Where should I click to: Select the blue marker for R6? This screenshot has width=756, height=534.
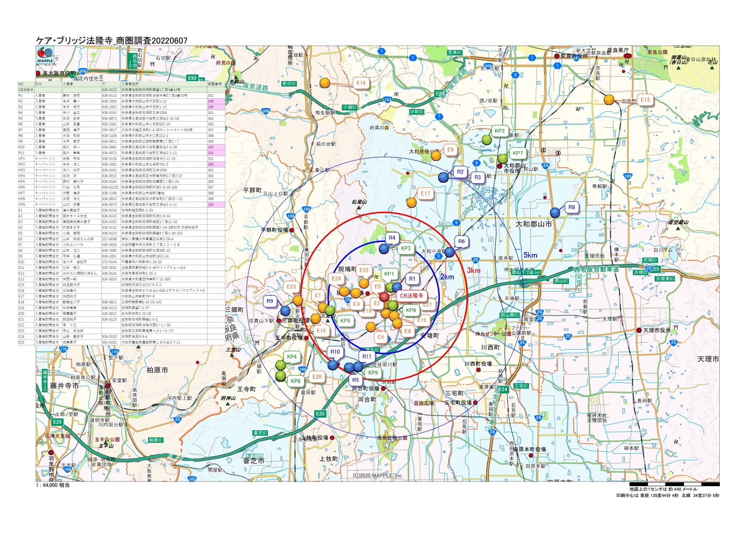pos(449,252)
